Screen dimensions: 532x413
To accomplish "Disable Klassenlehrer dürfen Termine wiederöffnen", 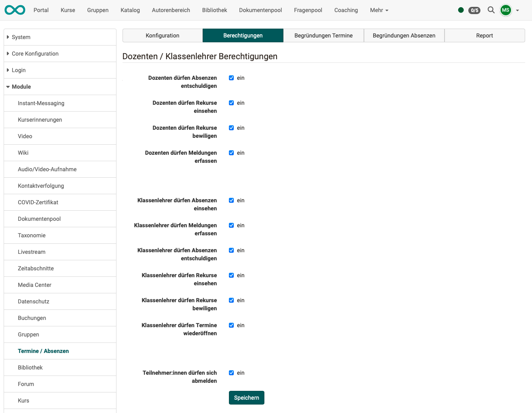I will coord(231,325).
